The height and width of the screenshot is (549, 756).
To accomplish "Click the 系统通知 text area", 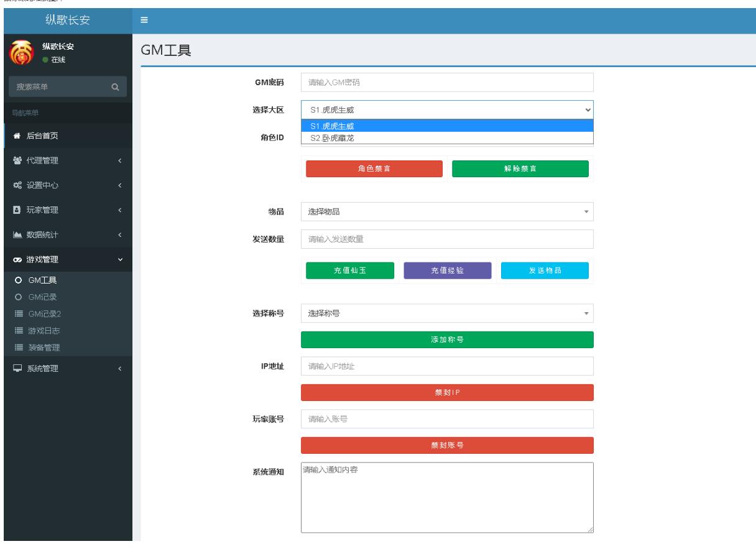I will coord(447,497).
